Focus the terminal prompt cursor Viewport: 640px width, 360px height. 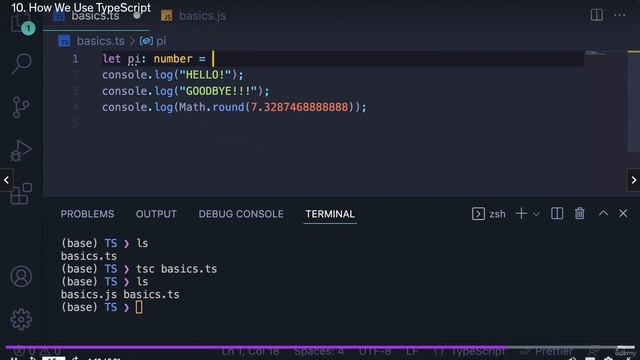[x=139, y=307]
